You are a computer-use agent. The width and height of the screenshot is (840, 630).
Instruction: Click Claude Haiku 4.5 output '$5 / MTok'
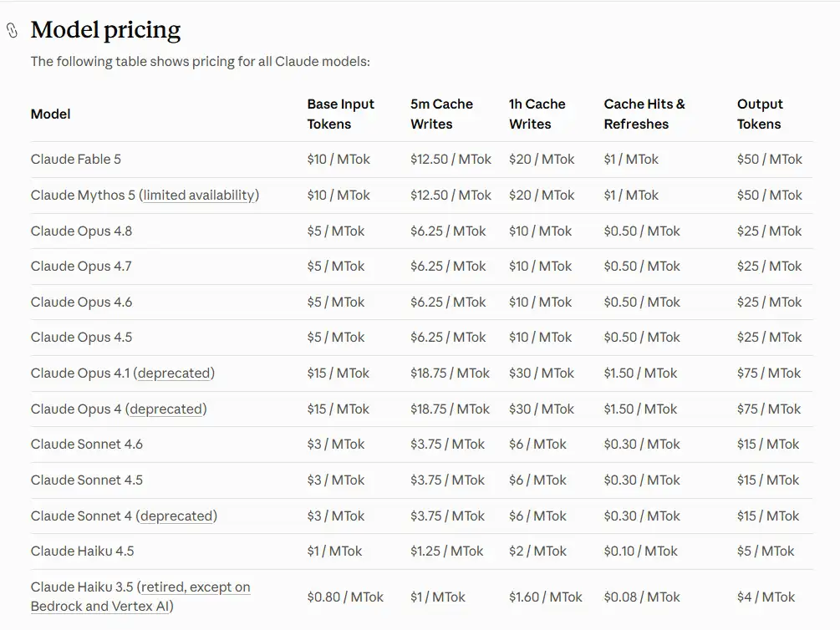tap(766, 551)
